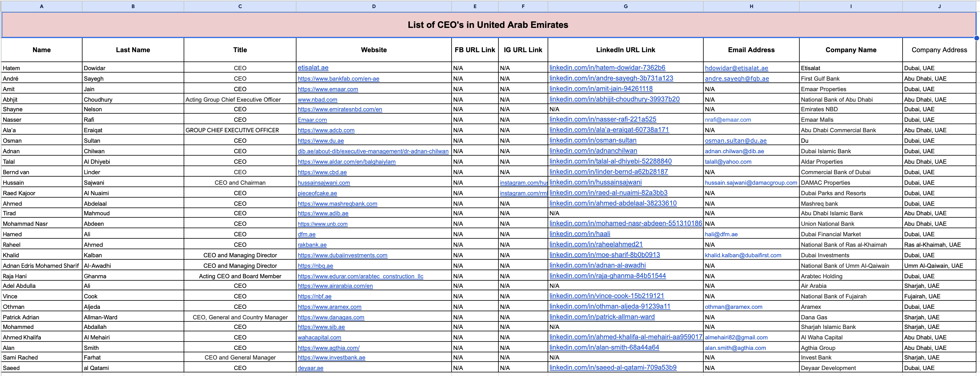The height and width of the screenshot is (376, 980).
Task: Open linkedin.com/in/patrick-allman-ward link
Action: [602, 317]
